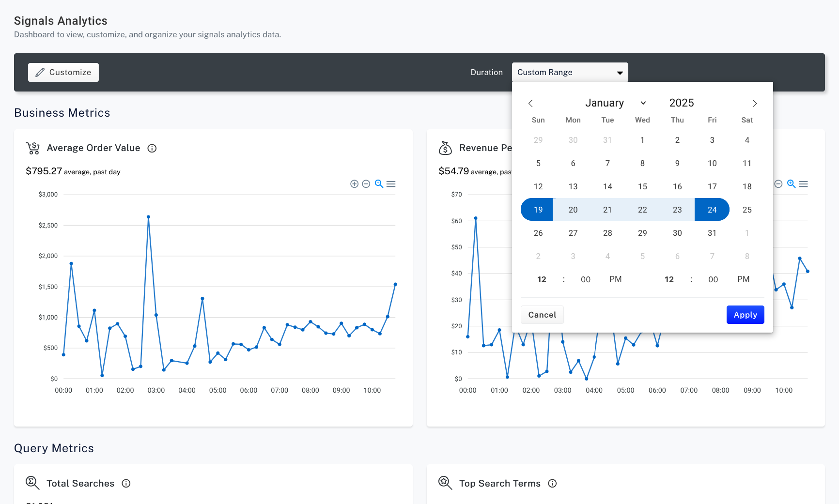Go to next month in calendar
The width and height of the screenshot is (839, 504).
(x=754, y=103)
